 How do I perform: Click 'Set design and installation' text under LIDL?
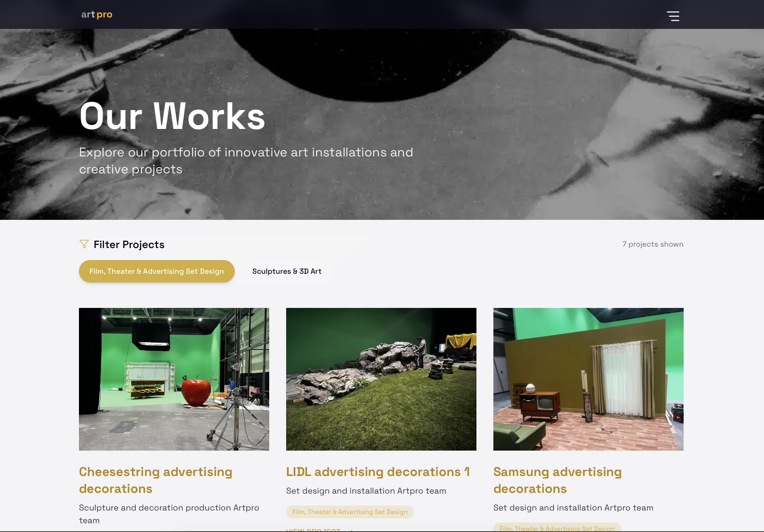pos(366,491)
